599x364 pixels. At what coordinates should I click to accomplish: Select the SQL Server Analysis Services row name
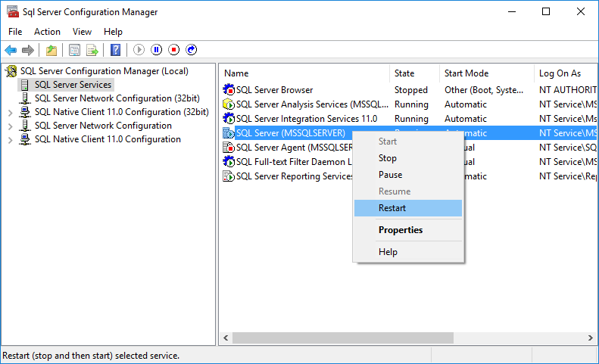click(x=312, y=104)
